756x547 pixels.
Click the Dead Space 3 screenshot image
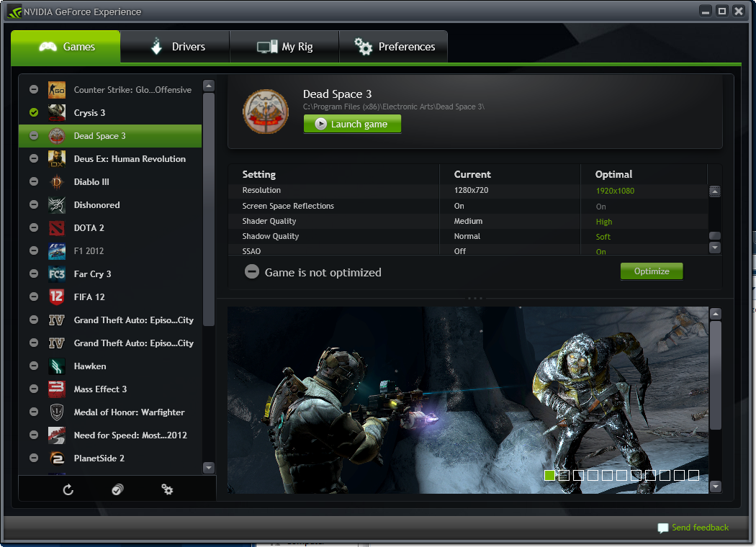point(468,400)
